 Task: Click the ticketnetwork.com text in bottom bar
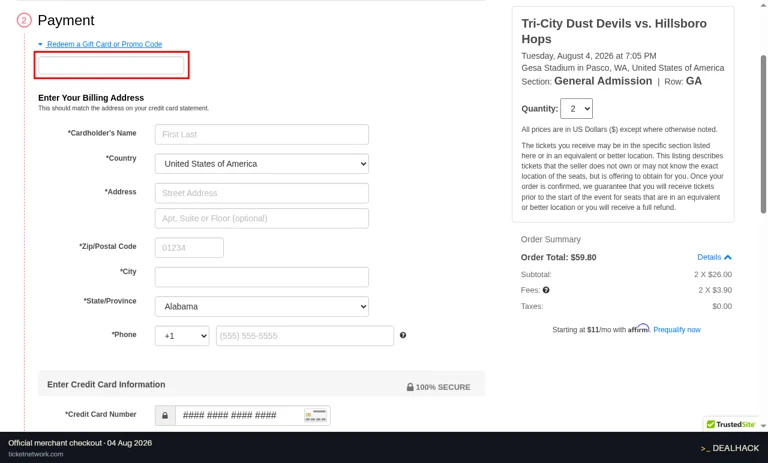[36, 454]
